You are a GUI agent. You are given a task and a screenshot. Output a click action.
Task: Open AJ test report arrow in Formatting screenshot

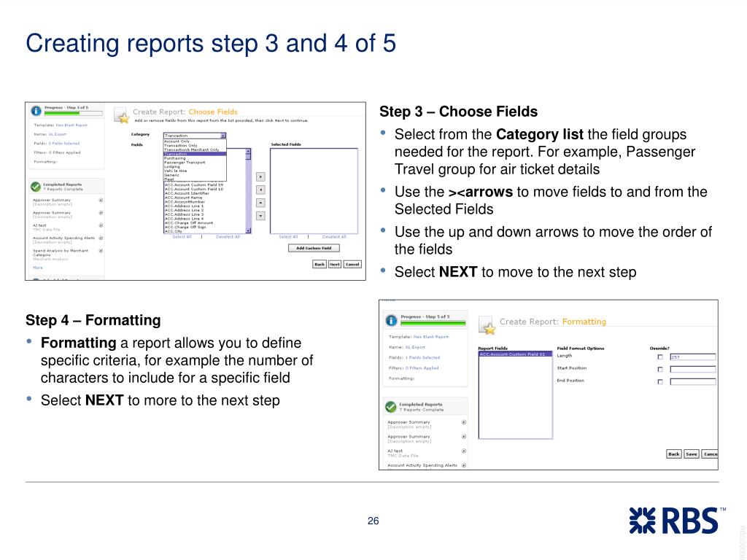point(464,451)
